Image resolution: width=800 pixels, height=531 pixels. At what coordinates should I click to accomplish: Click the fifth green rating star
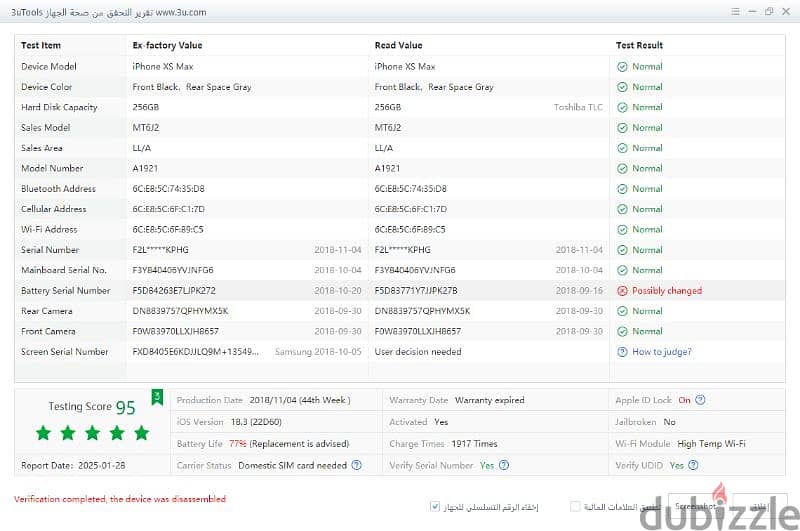[141, 433]
